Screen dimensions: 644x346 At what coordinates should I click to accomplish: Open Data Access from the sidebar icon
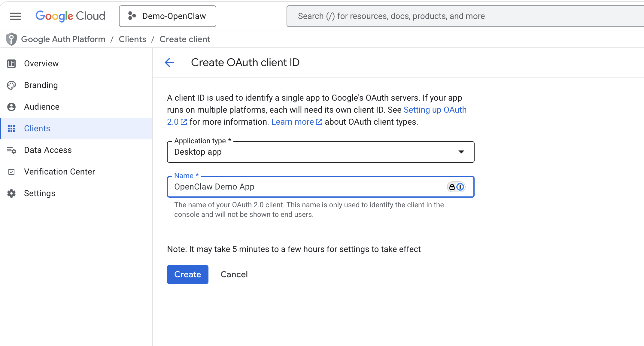[11, 150]
